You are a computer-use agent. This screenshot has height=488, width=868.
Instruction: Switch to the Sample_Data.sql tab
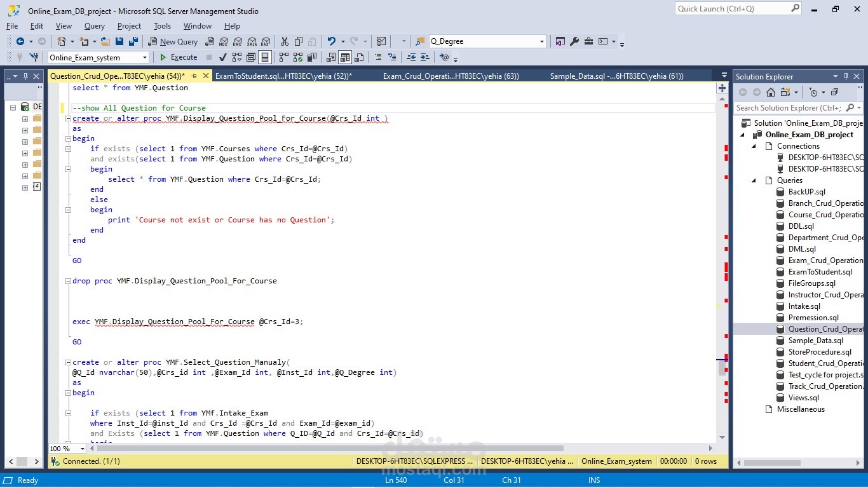(x=616, y=76)
